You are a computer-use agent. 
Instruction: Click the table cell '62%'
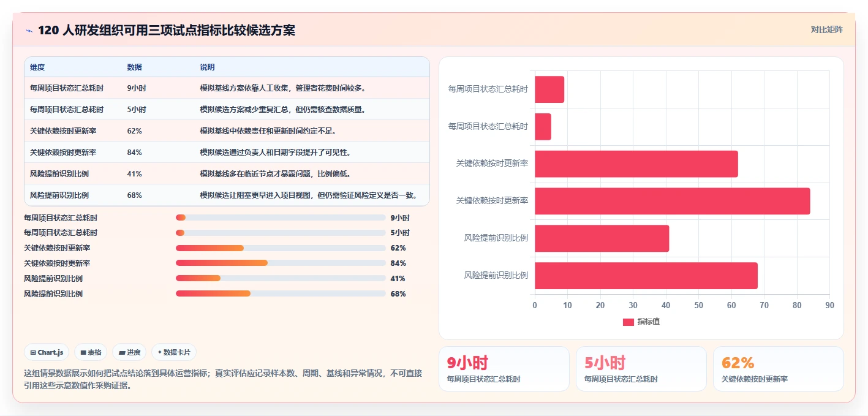[134, 131]
